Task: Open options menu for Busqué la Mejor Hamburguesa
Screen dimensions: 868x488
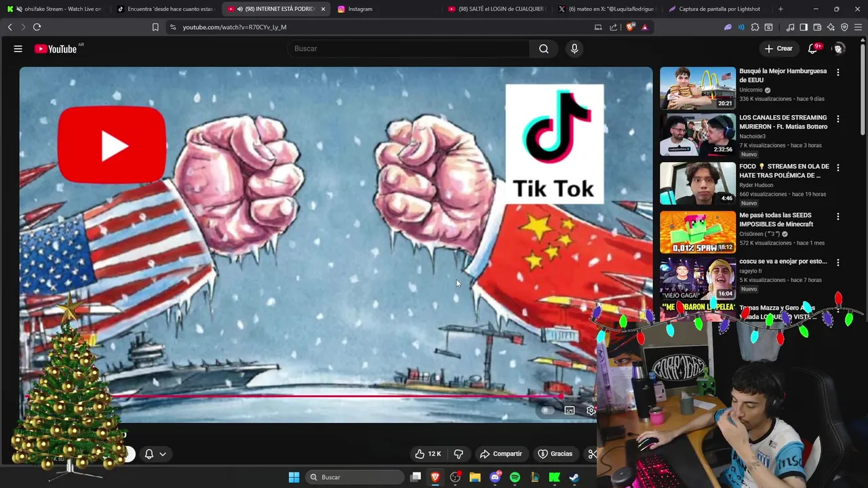Action: click(x=838, y=72)
